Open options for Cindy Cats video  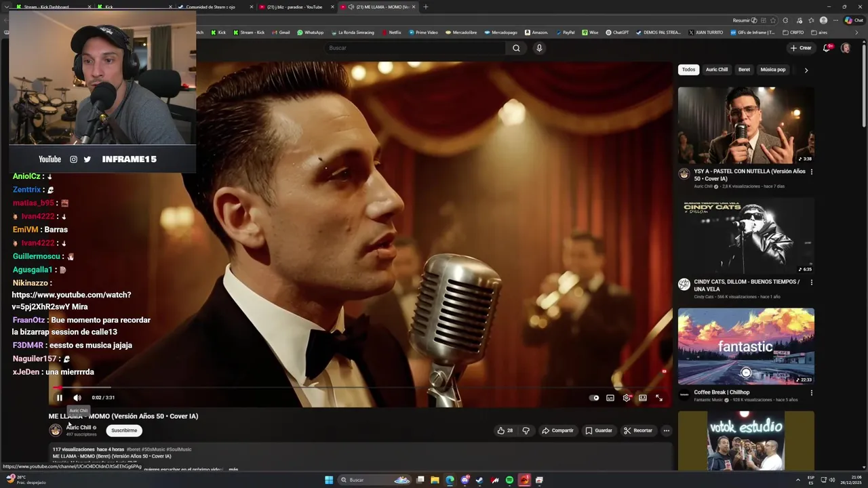[811, 282]
